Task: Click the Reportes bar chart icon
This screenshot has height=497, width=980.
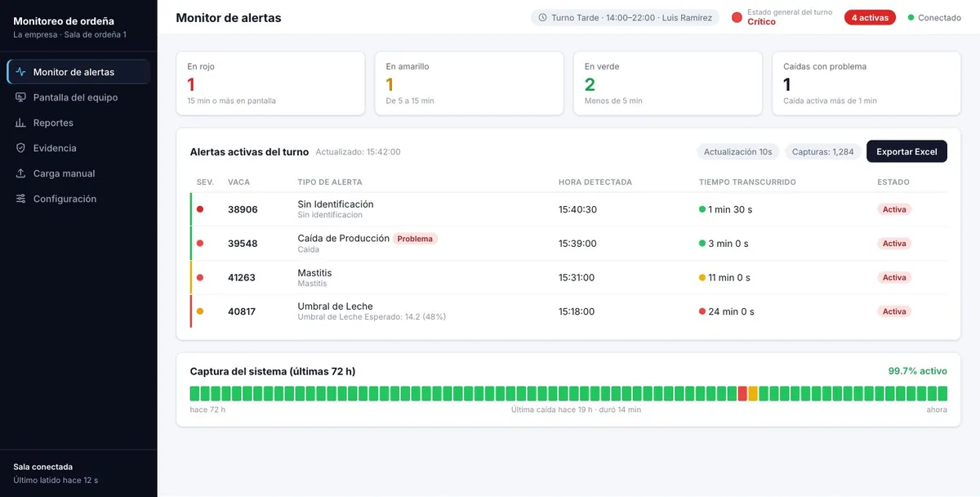Action: 21,123
